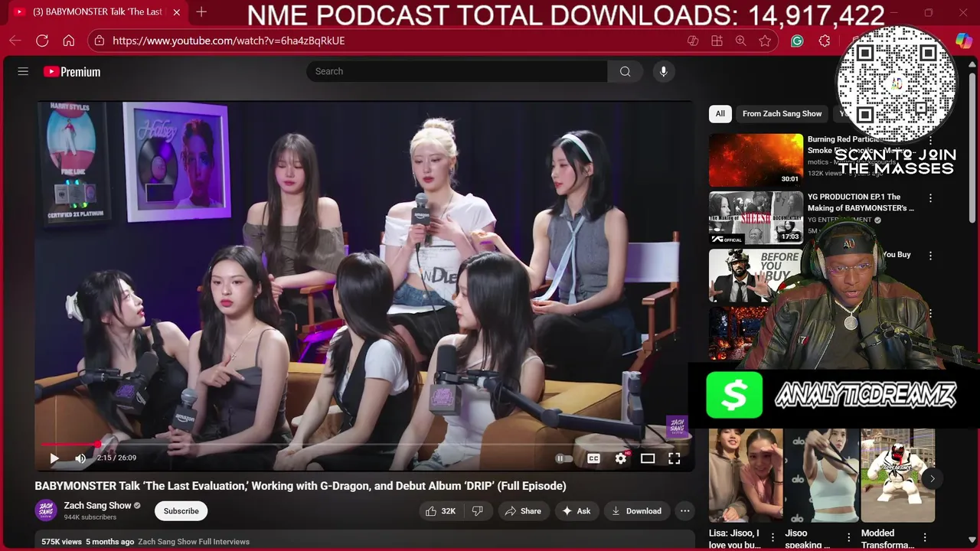Screen dimensions: 980x551
Task: Select the From Zach Sang Show chip
Action: [x=782, y=113]
